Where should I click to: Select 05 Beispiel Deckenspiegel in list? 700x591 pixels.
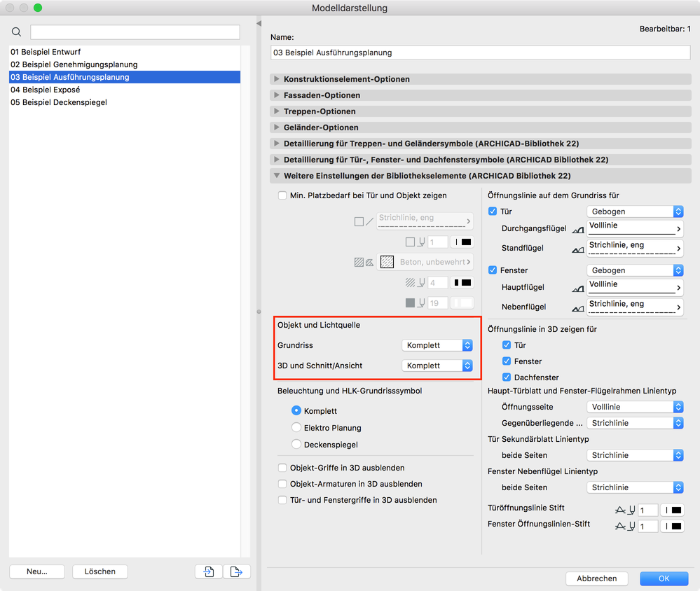pyautogui.click(x=125, y=102)
